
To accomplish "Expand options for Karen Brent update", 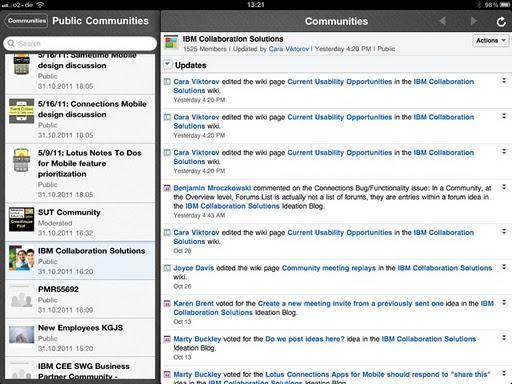I will click(504, 303).
